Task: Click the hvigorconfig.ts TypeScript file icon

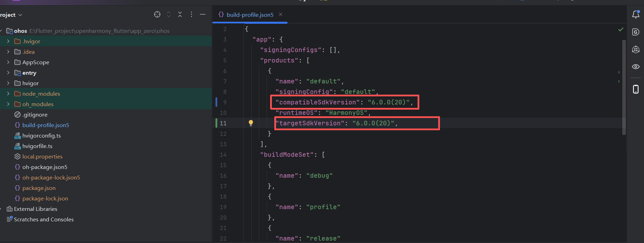Action: [17, 135]
